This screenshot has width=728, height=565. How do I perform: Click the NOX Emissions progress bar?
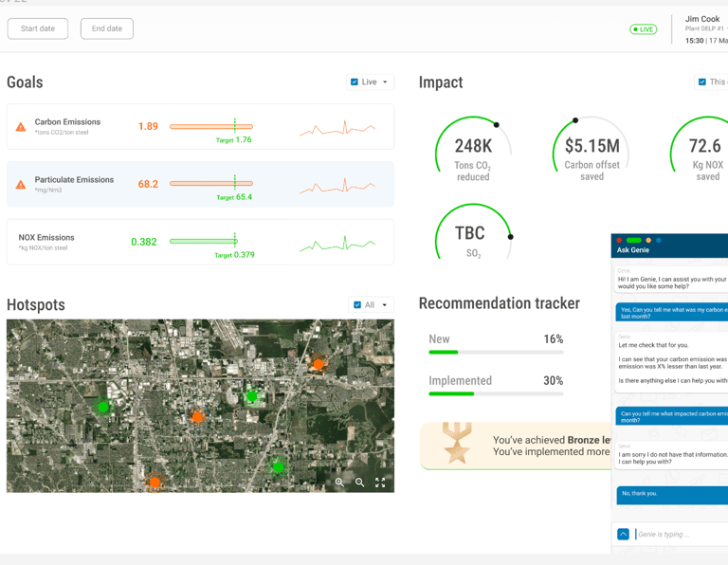[204, 241]
